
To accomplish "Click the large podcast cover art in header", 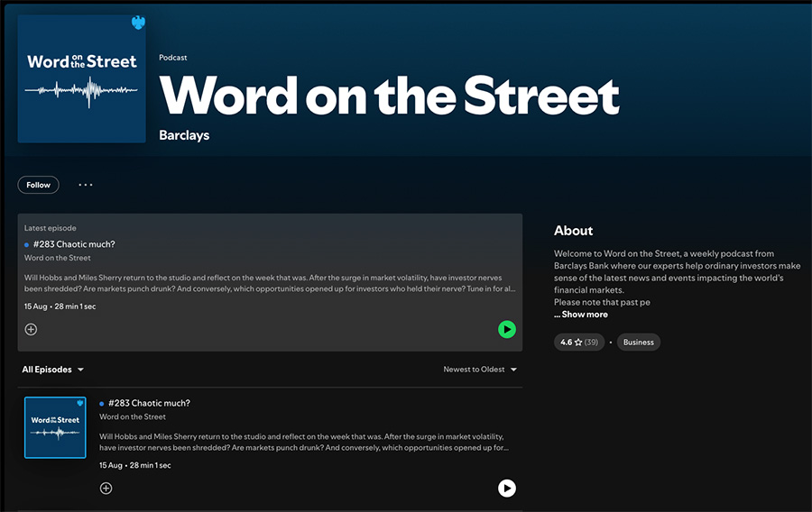I will (x=81, y=78).
